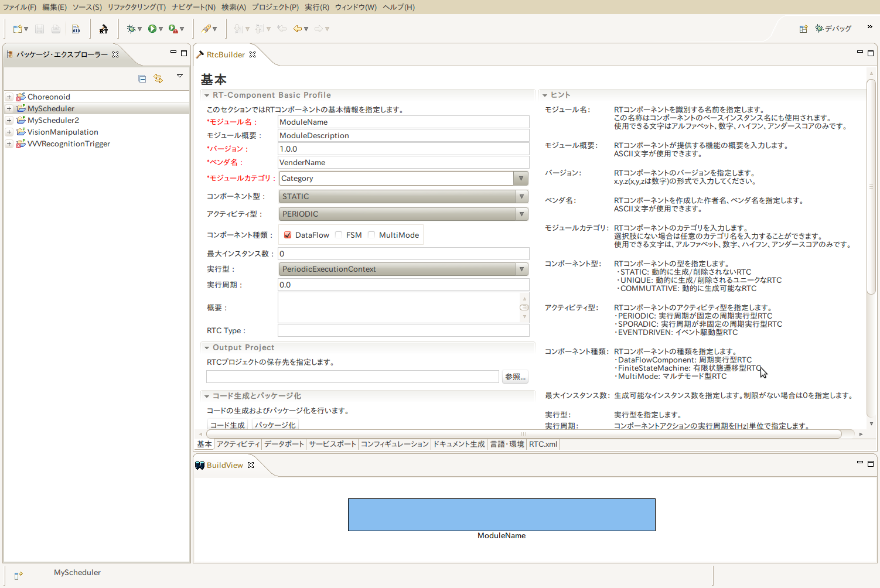This screenshot has height=588, width=880.
Task: Click the ベンダ名 input field
Action: click(404, 163)
